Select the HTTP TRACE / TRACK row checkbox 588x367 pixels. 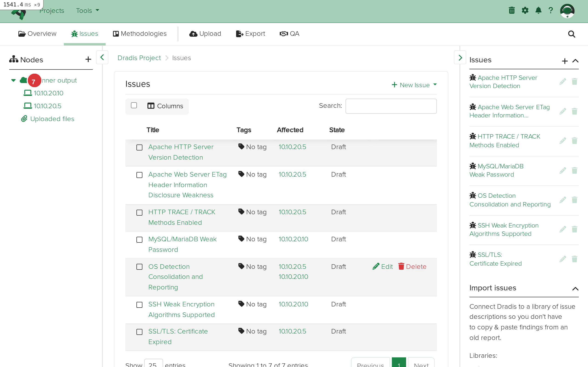tap(139, 212)
